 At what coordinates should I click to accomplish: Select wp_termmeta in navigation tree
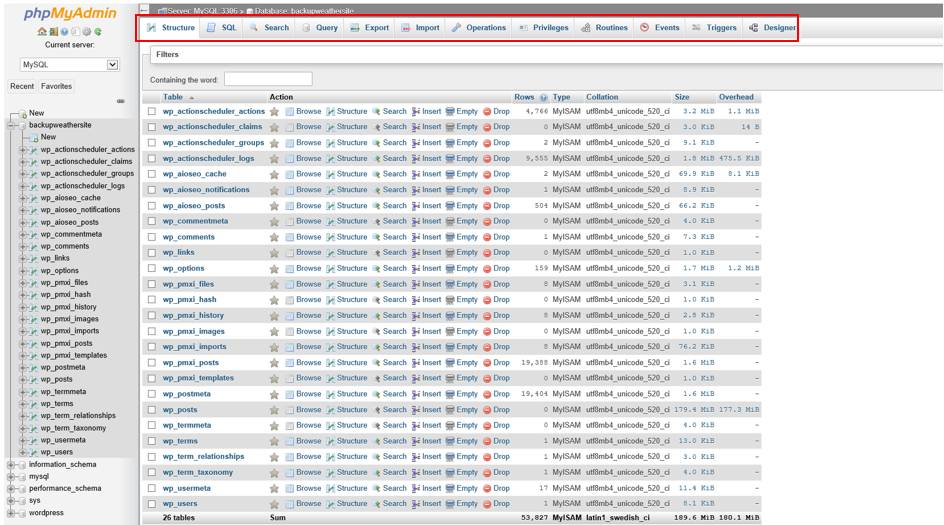click(x=63, y=392)
